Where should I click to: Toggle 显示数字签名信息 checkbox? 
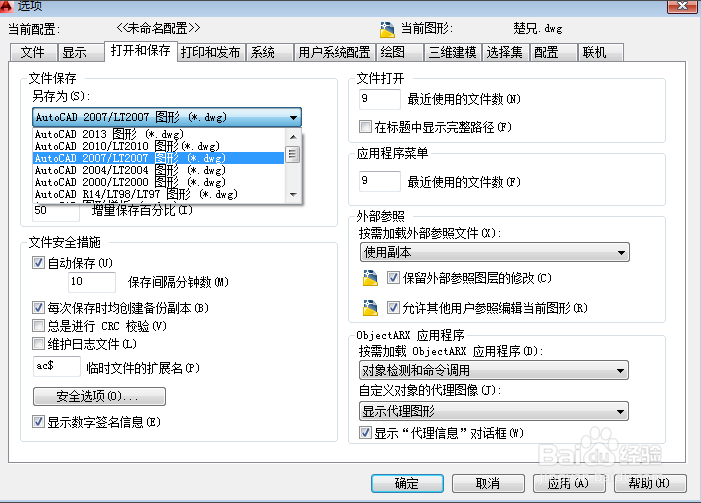click(x=38, y=421)
